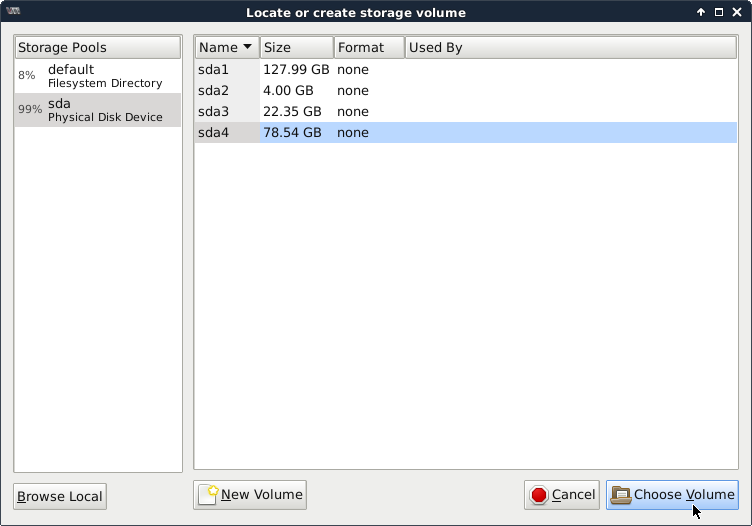Maximize the storage volume dialog
This screenshot has width=752, height=526.
[x=718, y=12]
